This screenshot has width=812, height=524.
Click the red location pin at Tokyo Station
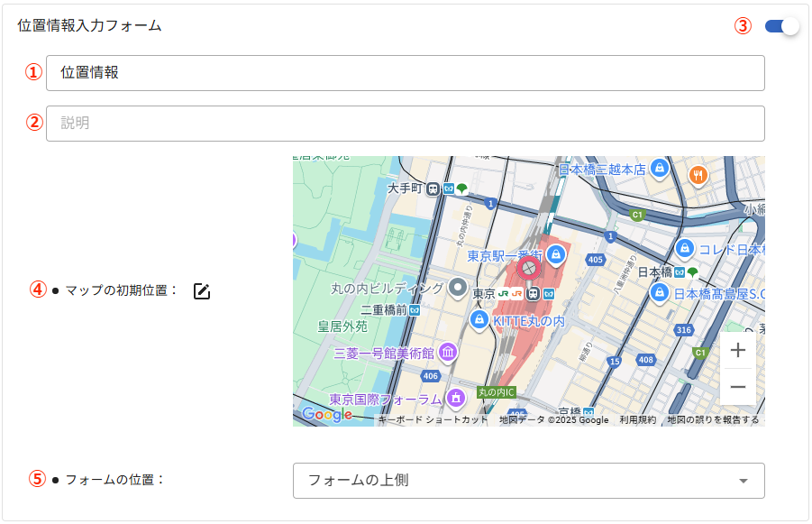click(529, 268)
